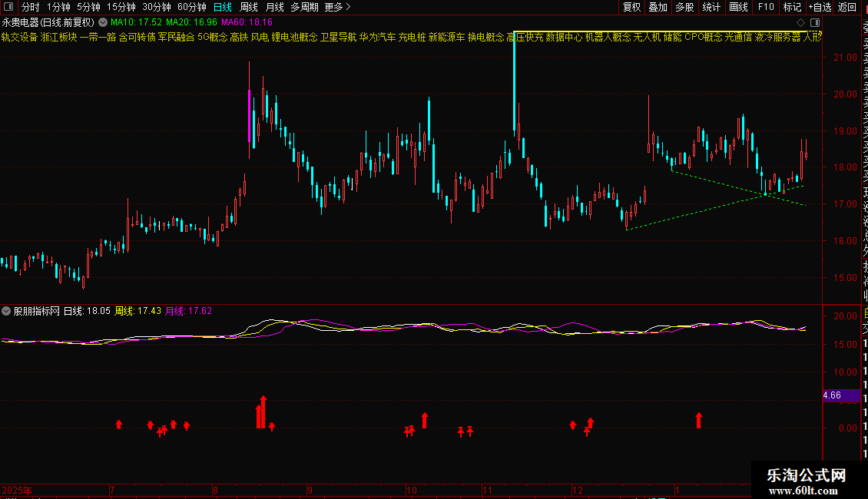Screen dimensions: 868x499
Task: Add stock via +自选 button
Action: [x=820, y=7]
